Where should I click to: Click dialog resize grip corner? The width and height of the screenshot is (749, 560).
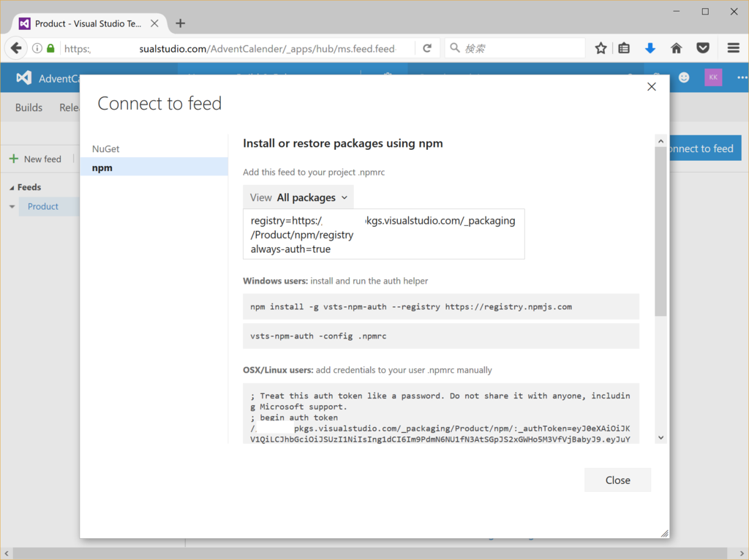click(x=664, y=533)
